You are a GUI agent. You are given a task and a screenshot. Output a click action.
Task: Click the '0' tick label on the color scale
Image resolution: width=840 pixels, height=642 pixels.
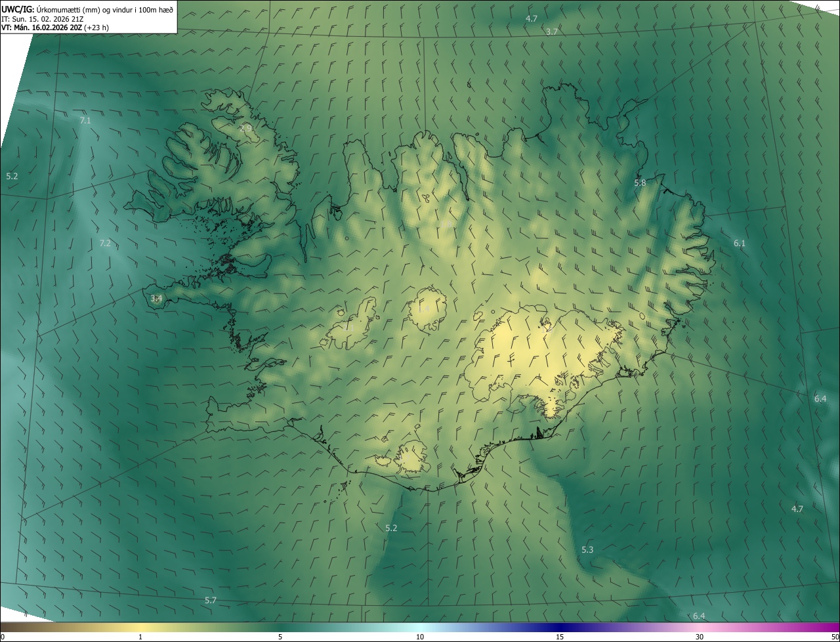pos(3,637)
